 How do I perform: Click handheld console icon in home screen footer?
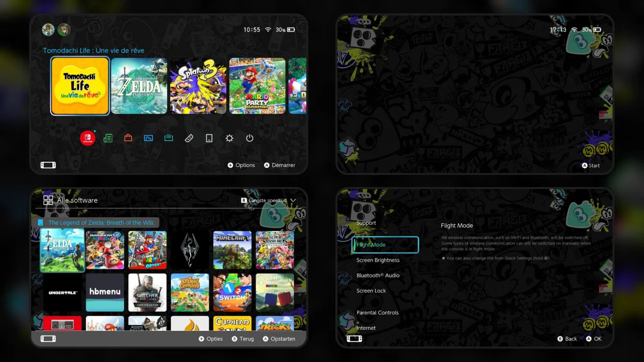(x=48, y=165)
